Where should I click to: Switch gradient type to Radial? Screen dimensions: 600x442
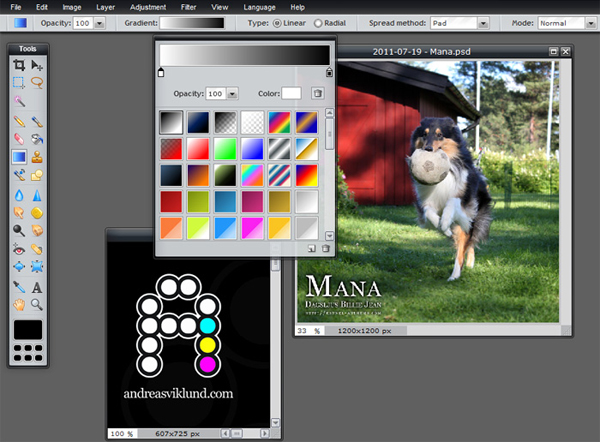point(319,22)
